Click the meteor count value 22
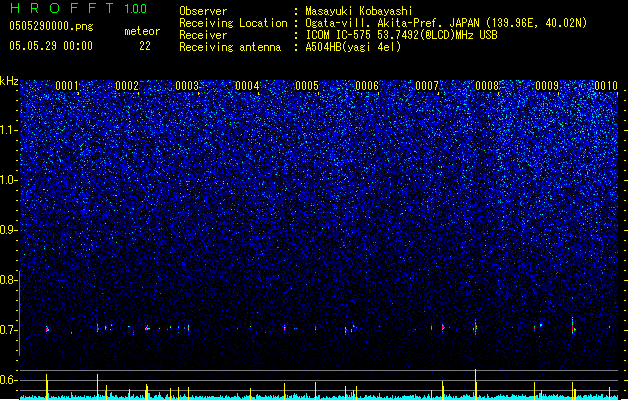 point(145,46)
